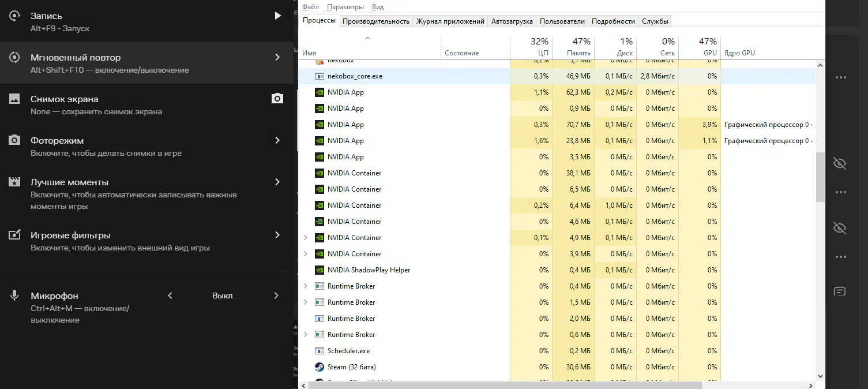Viewport: 868px width, 389px height.
Task: Click the Игровые фильтры icon
Action: click(14, 235)
